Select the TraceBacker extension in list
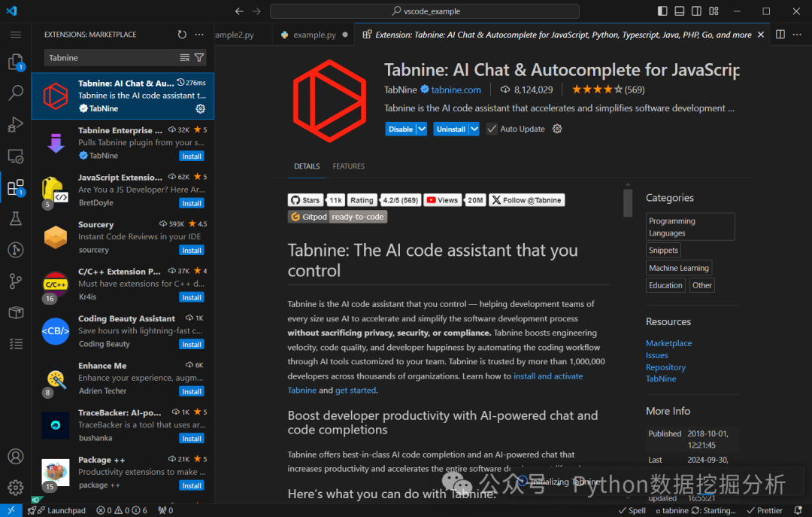812x517 pixels. coord(123,425)
